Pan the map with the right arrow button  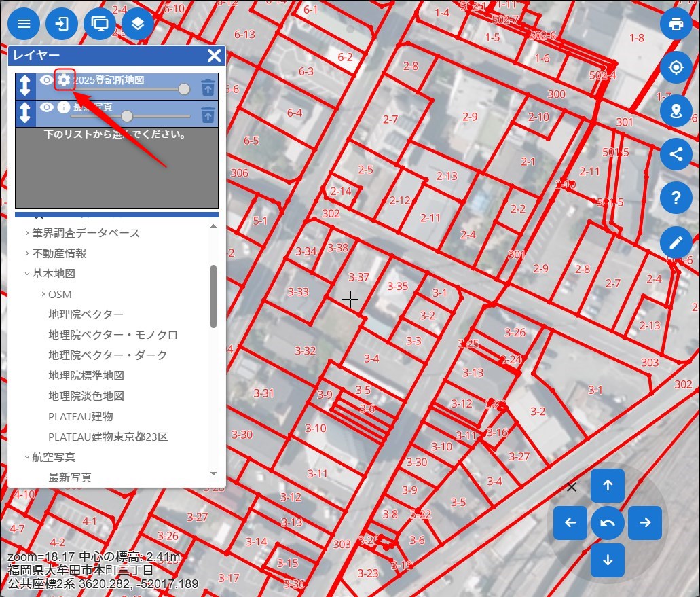(645, 523)
